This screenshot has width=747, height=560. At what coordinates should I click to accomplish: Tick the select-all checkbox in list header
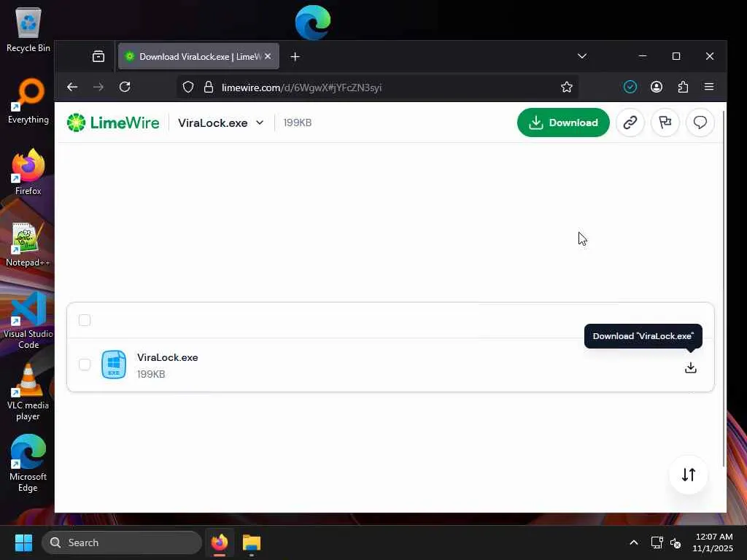85,320
